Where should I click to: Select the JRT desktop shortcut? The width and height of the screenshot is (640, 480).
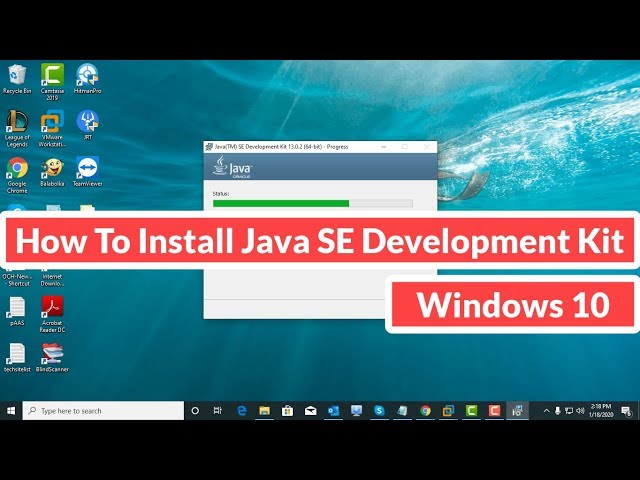[87, 125]
